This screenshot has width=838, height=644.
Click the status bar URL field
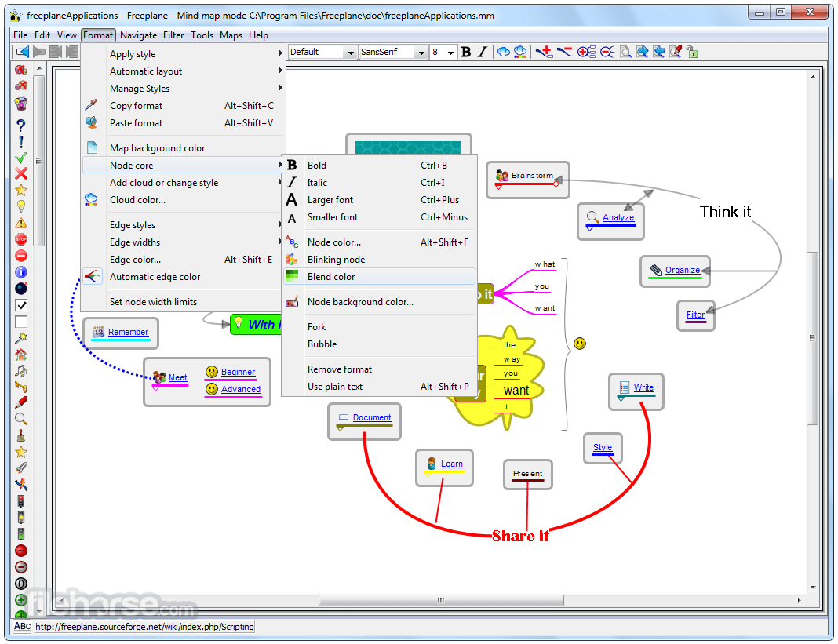[x=145, y=627]
